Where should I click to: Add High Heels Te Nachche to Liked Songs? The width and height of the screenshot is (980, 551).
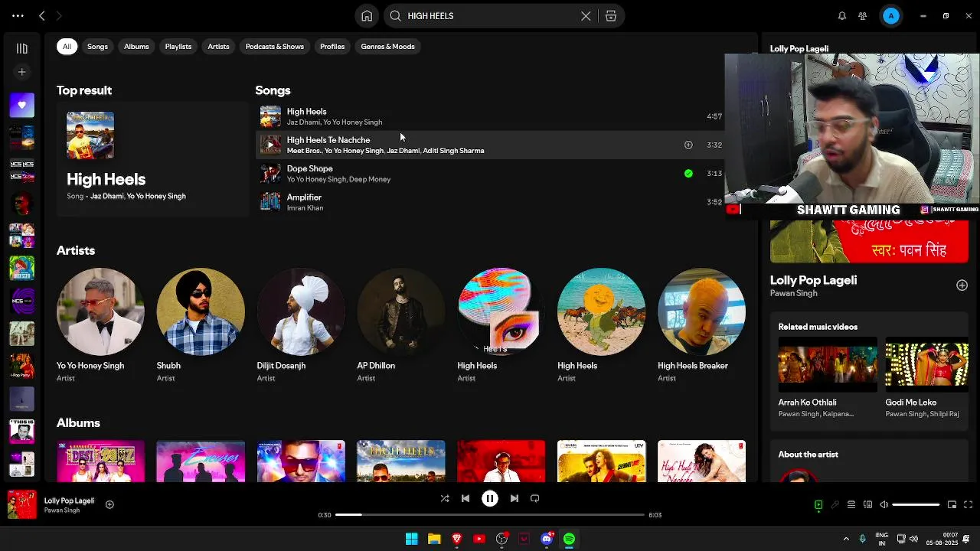688,145
